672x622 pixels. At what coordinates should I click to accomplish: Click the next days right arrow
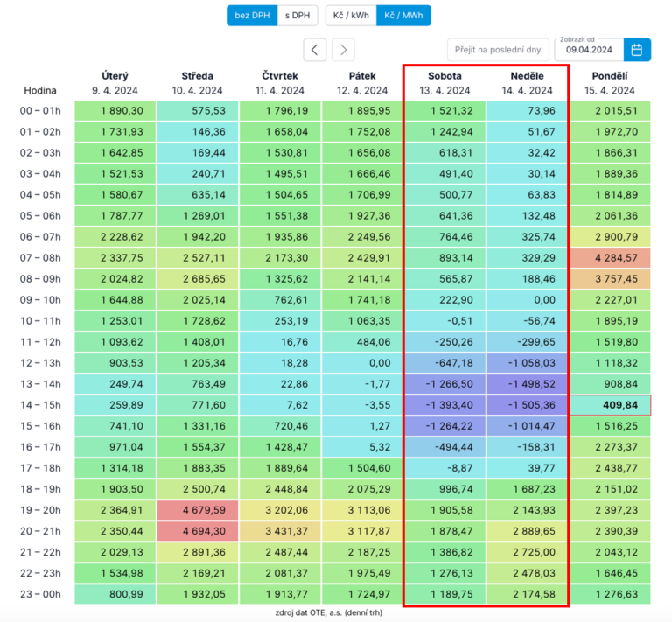coord(344,49)
